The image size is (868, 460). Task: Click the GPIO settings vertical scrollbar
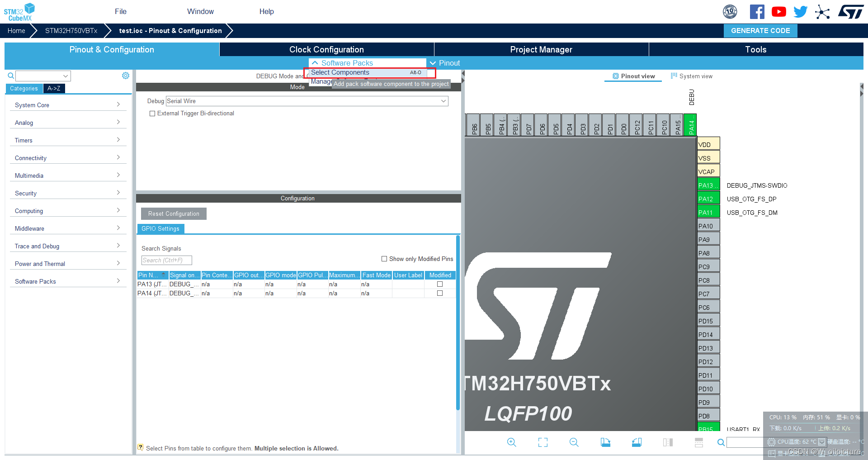click(x=458, y=322)
